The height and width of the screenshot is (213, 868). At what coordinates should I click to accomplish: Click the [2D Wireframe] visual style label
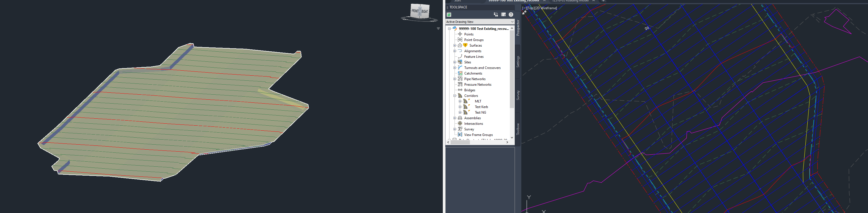pos(546,8)
